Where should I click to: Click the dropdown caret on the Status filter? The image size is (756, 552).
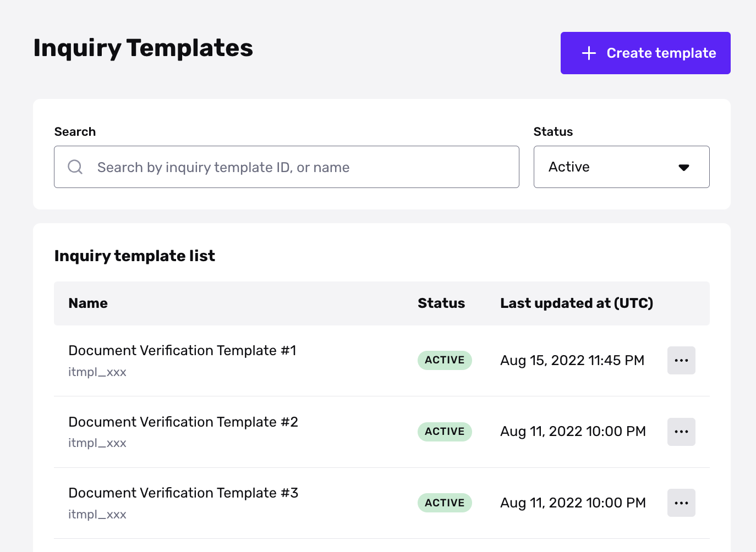pos(684,167)
